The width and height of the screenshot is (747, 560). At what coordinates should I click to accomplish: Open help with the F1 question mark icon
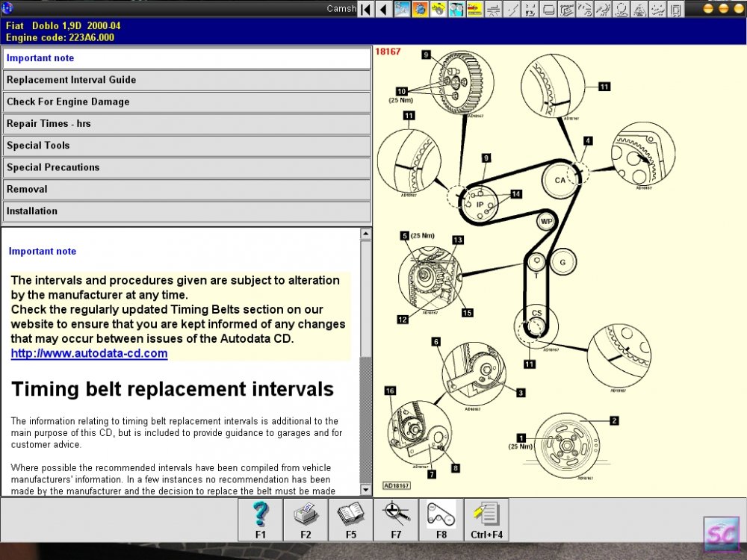click(x=260, y=520)
